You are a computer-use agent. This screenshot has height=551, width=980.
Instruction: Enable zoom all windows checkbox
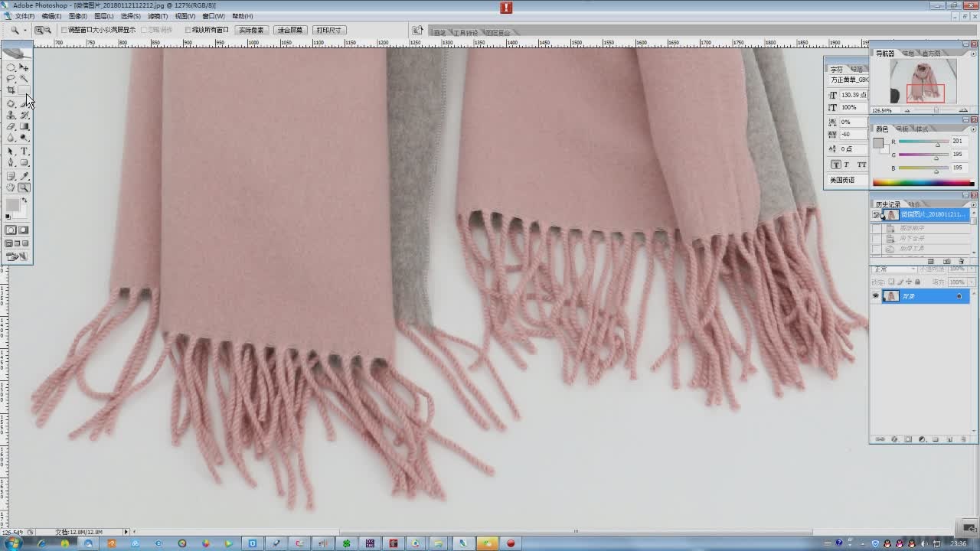pyautogui.click(x=188, y=30)
